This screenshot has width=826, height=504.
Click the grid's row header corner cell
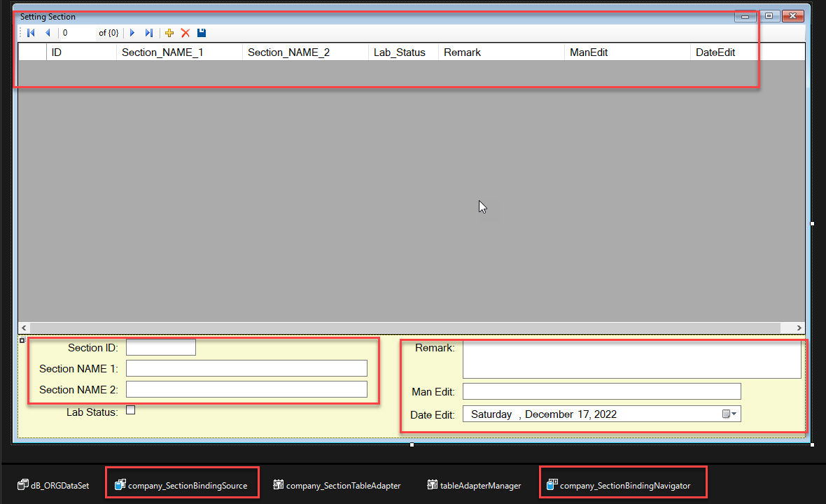[33, 52]
